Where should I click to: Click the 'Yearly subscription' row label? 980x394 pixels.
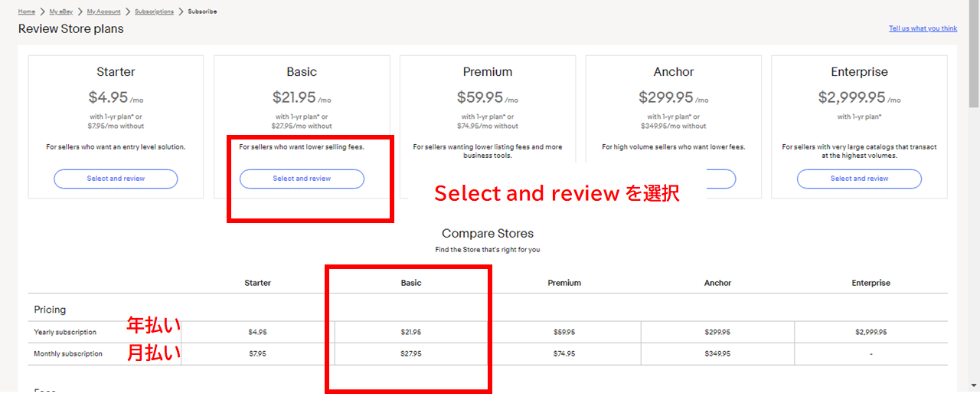tap(65, 333)
